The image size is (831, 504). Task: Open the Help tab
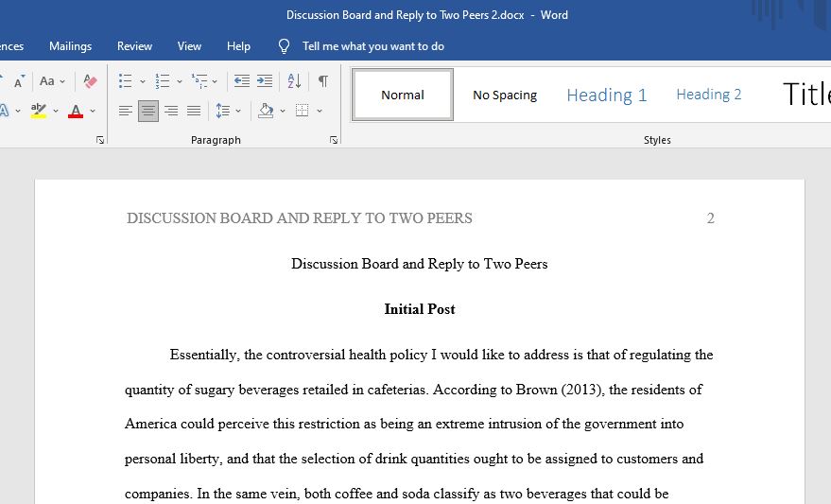(x=238, y=46)
